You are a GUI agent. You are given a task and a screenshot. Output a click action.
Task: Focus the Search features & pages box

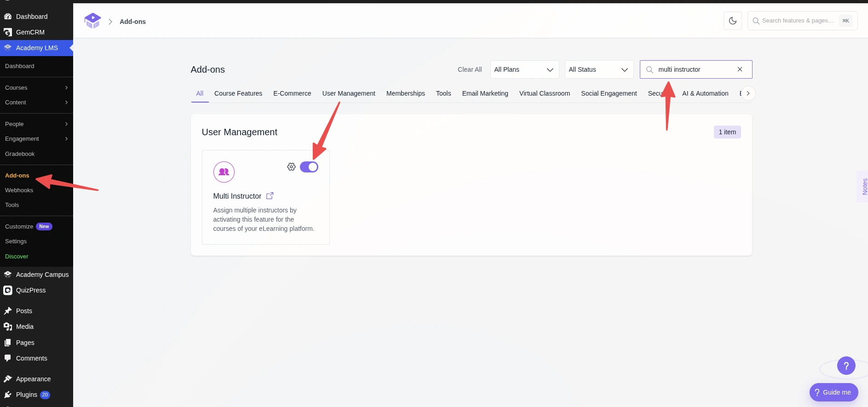[802, 21]
